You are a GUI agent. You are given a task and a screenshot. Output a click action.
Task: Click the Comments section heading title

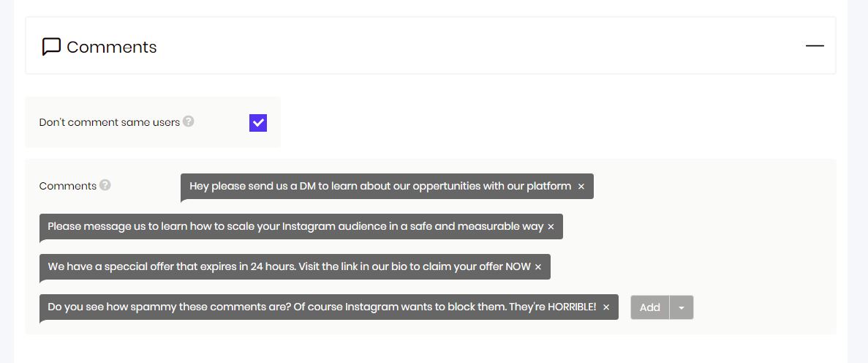coord(112,47)
